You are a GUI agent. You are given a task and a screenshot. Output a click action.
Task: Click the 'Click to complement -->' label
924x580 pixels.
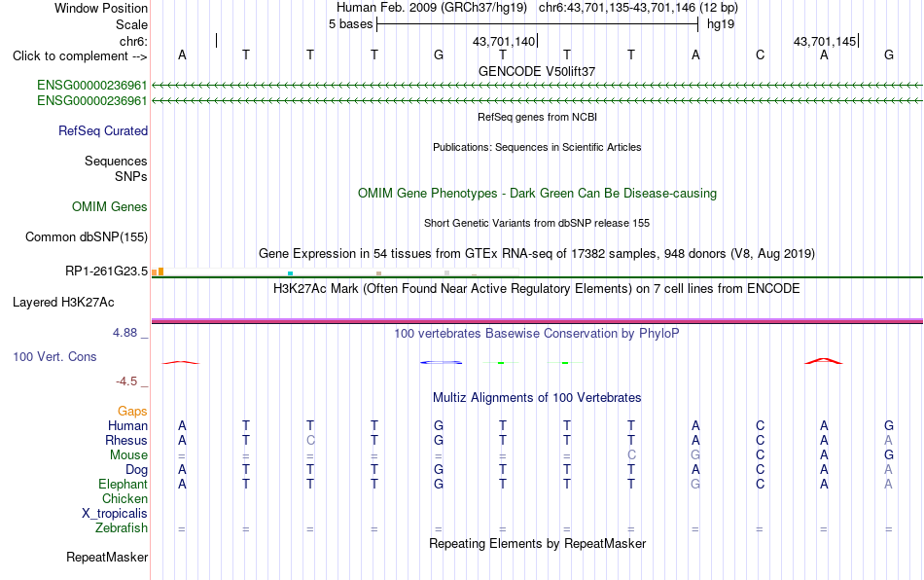(x=80, y=56)
